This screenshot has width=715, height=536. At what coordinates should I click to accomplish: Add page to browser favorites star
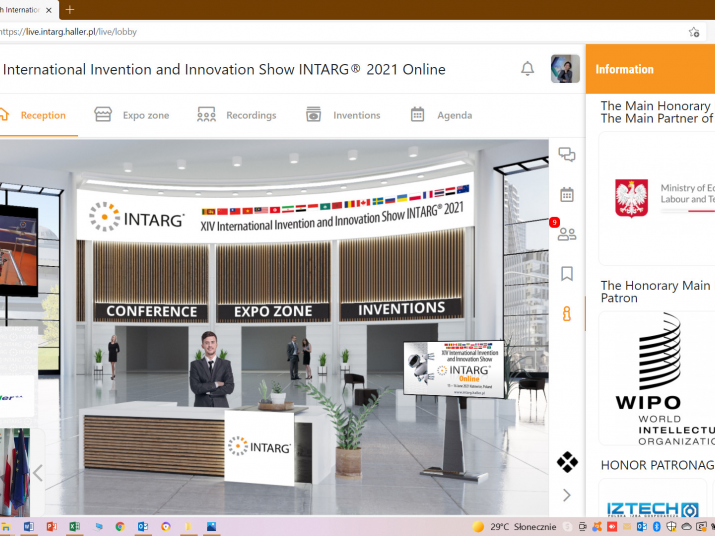click(694, 32)
